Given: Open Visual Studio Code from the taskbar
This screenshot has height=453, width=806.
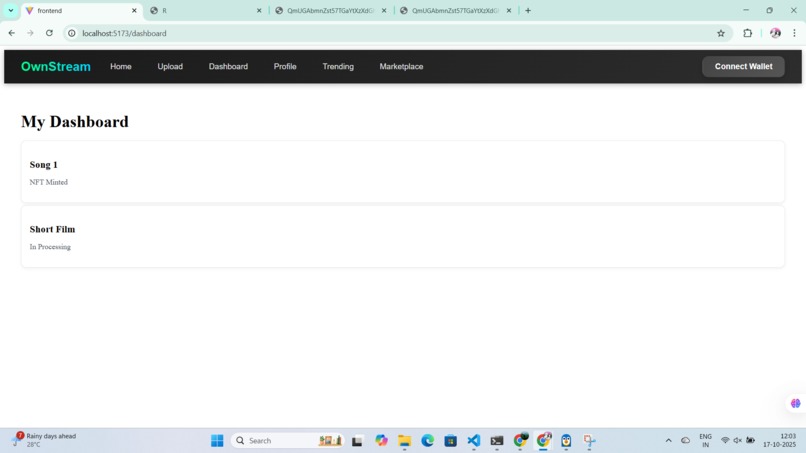Looking at the screenshot, I should pos(474,441).
